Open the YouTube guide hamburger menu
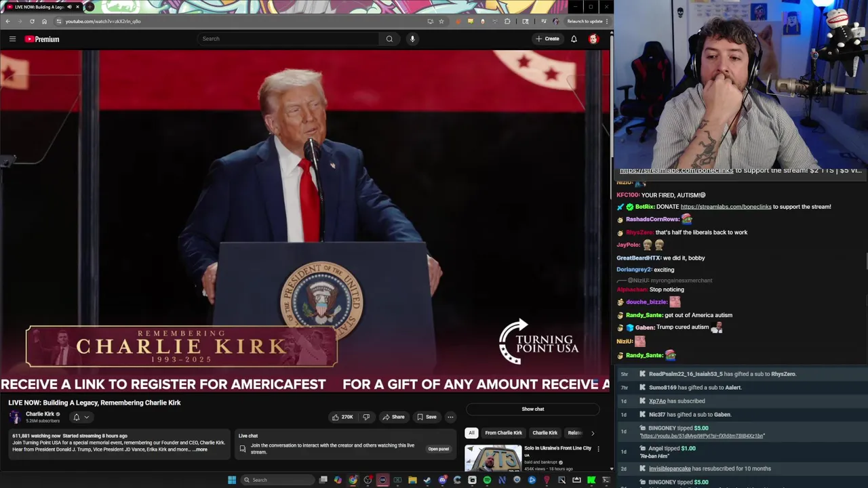The image size is (868, 488). (x=12, y=39)
